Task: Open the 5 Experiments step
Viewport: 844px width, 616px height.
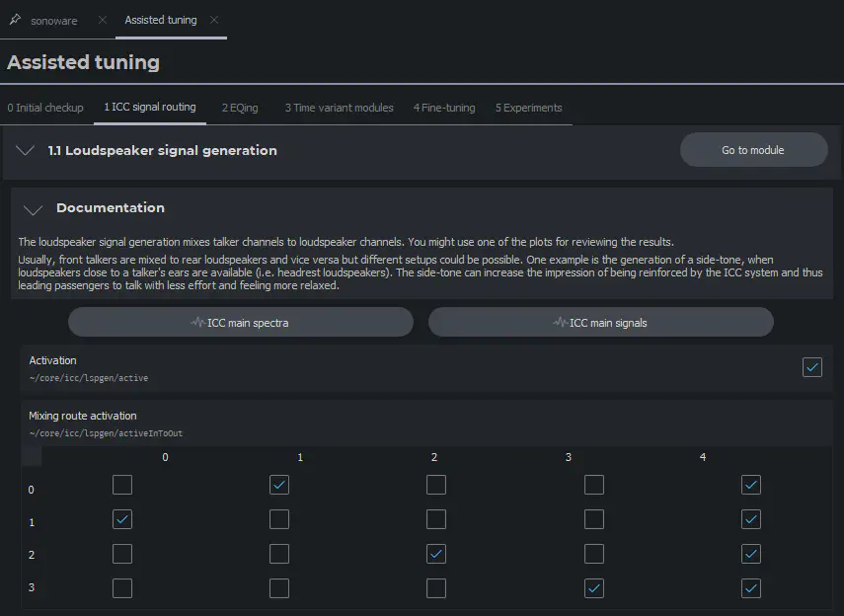Action: [528, 108]
